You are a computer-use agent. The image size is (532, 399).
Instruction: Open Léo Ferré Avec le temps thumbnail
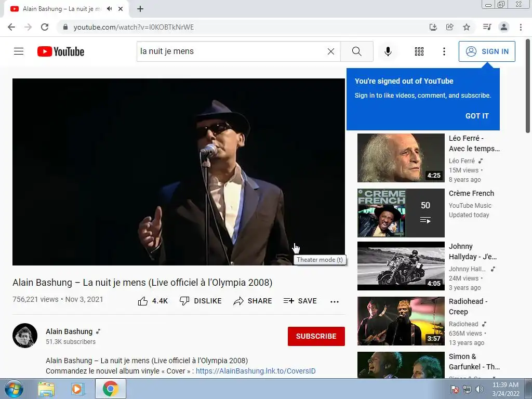(x=401, y=158)
